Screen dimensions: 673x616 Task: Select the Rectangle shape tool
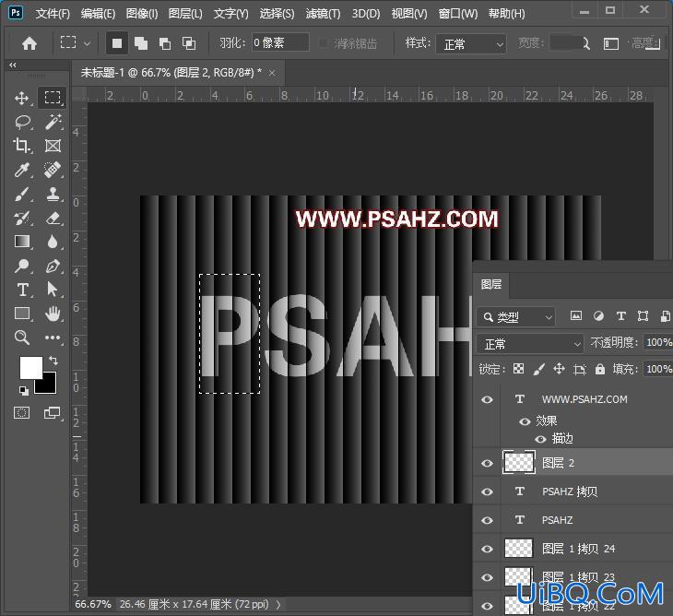22,314
